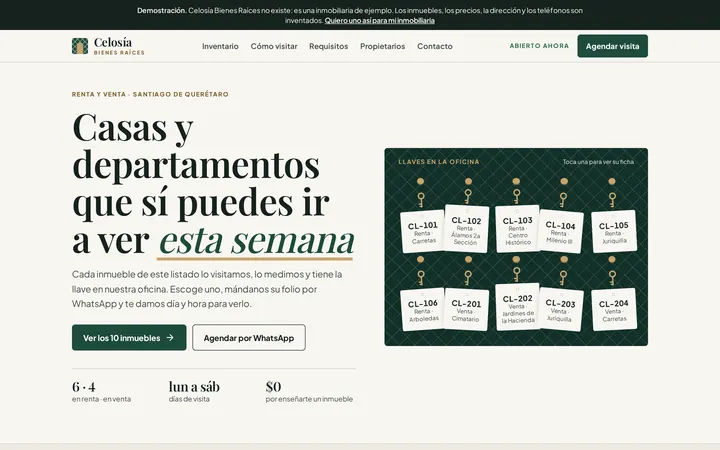Open key tag CL-201 Venta Cimatario
The height and width of the screenshot is (450, 720).
(466, 309)
